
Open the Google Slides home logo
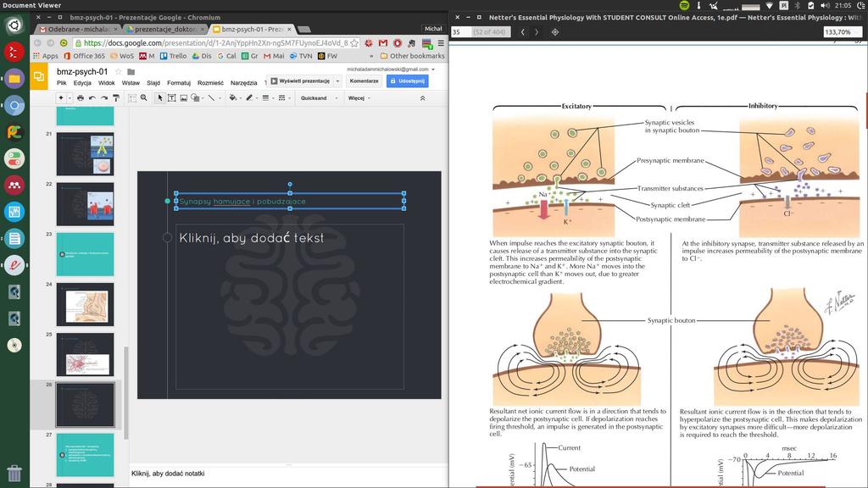(39, 76)
